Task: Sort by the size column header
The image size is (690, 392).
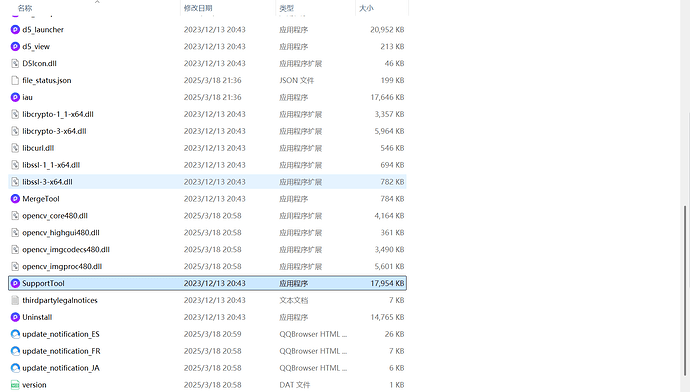Action: click(x=366, y=8)
